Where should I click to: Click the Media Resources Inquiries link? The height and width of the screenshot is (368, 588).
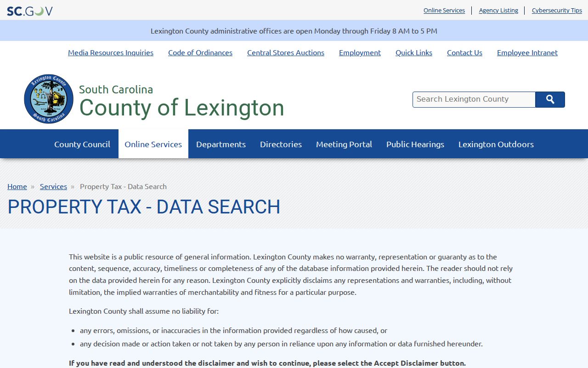[111, 52]
